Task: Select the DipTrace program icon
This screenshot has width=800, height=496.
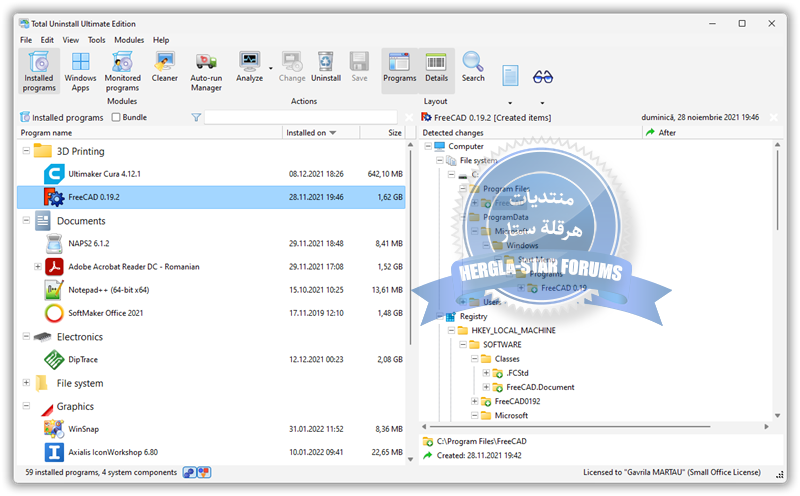Action: tap(54, 359)
